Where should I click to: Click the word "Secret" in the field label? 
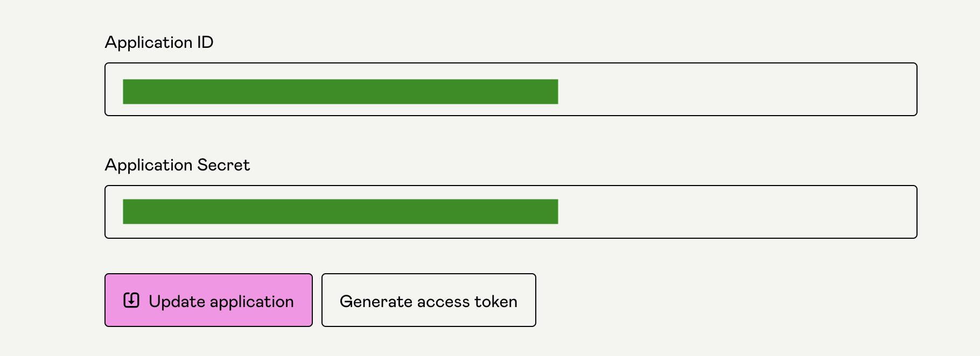[223, 165]
